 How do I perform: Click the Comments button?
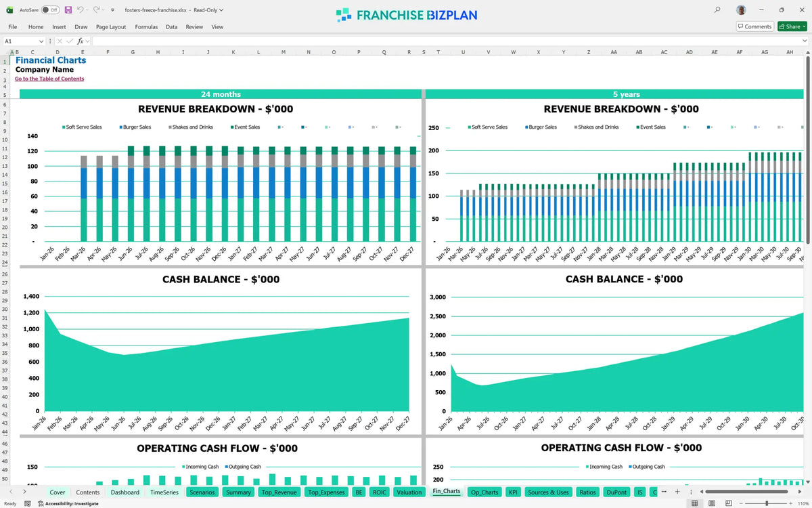click(x=754, y=26)
